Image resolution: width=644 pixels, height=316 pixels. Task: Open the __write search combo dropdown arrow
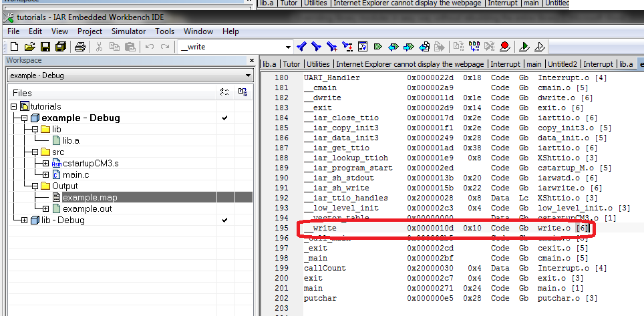289,47
